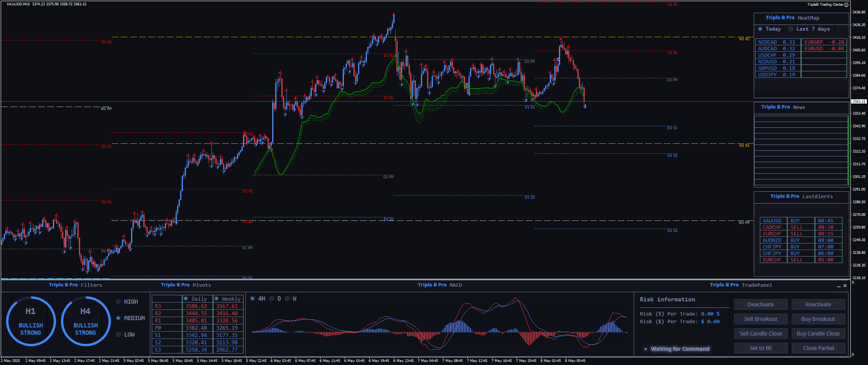Select HIGH filter strength
Screen dimensions: 868x365
pyautogui.click(x=118, y=302)
